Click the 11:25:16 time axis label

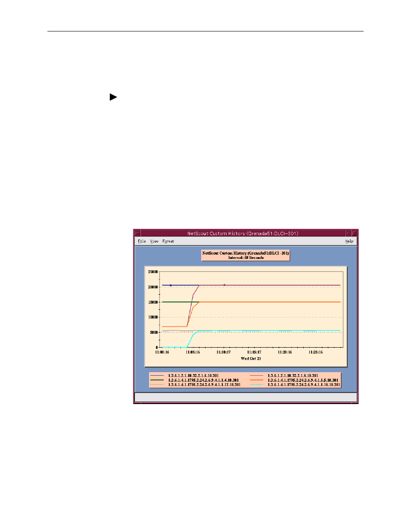click(315, 352)
